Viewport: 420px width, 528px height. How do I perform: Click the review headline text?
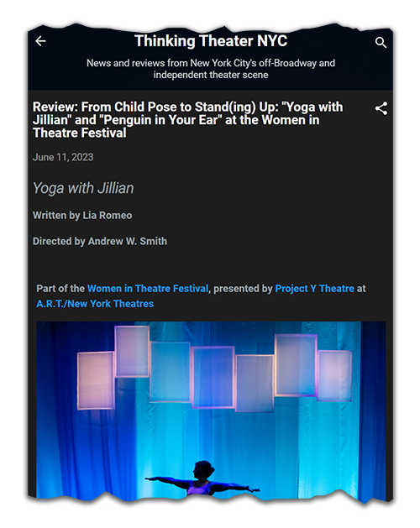click(188, 120)
